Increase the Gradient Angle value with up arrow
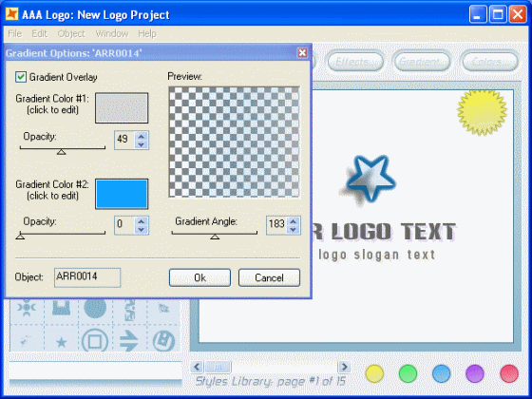 [294, 220]
